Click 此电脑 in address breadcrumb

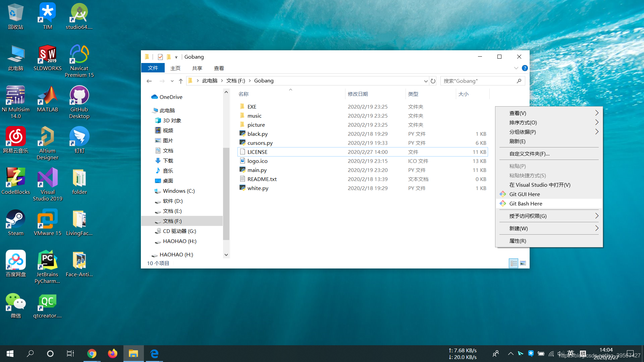pyautogui.click(x=210, y=81)
